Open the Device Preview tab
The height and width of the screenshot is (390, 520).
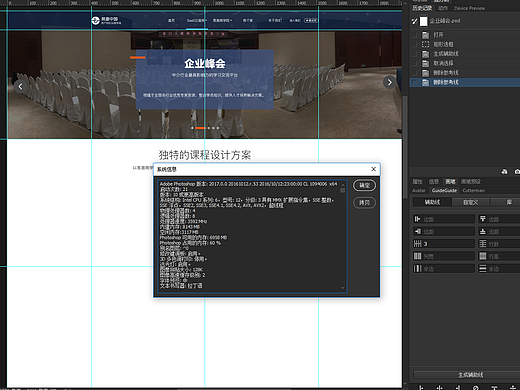469,8
